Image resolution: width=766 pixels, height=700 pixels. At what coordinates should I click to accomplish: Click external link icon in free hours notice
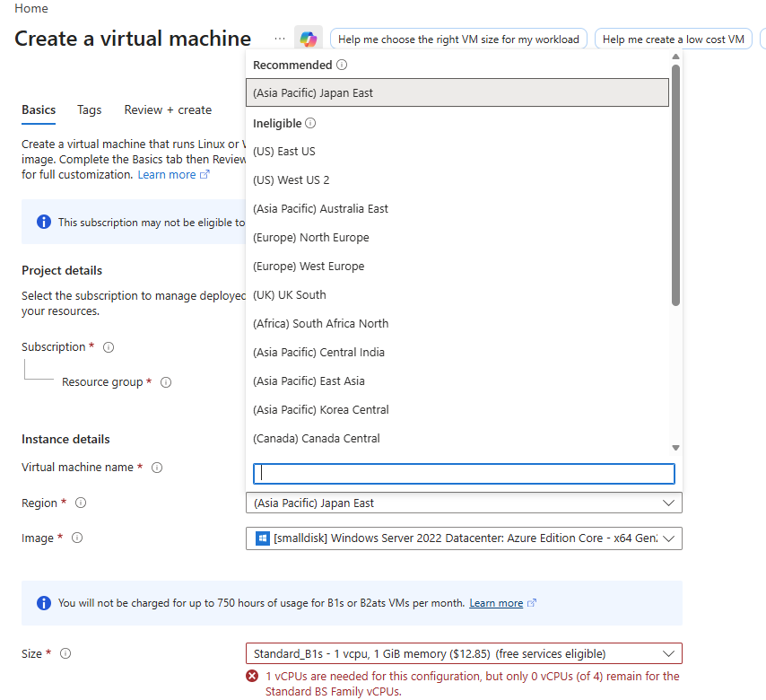pyautogui.click(x=532, y=603)
